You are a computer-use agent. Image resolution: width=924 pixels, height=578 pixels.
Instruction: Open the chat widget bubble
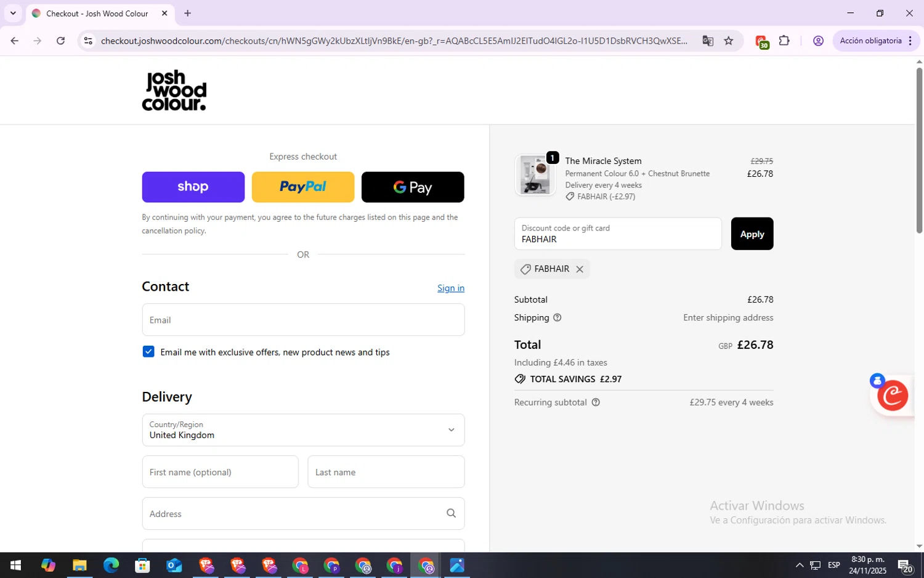pos(893,396)
